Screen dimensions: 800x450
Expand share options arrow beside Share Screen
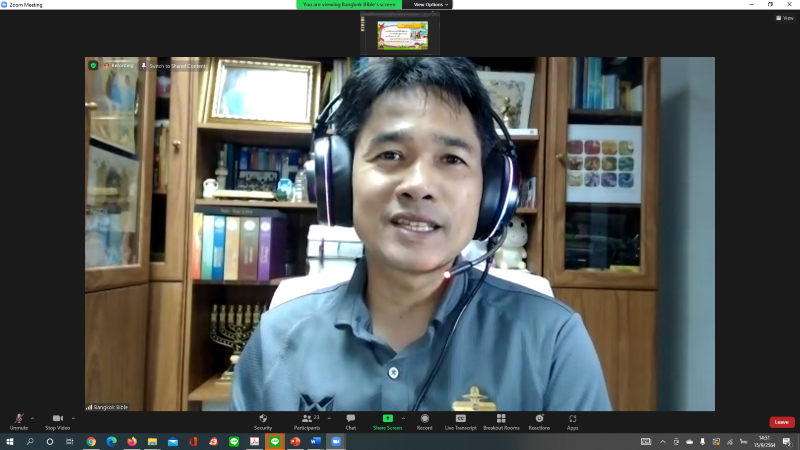point(404,418)
